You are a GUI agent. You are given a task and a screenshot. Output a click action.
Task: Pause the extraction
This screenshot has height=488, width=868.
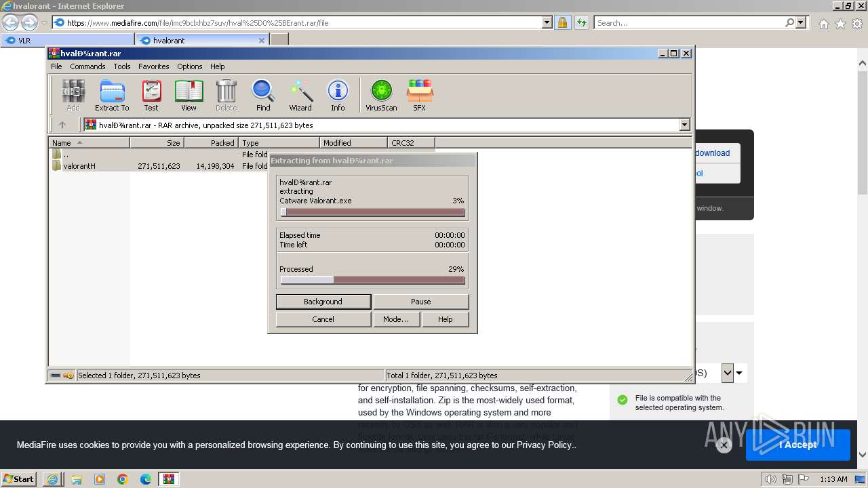[x=420, y=302]
